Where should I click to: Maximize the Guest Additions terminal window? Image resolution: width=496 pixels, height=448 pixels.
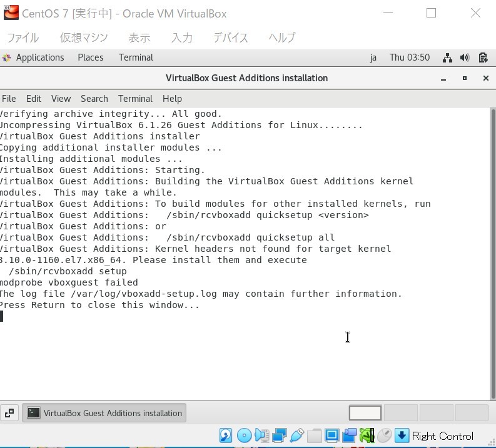click(465, 78)
